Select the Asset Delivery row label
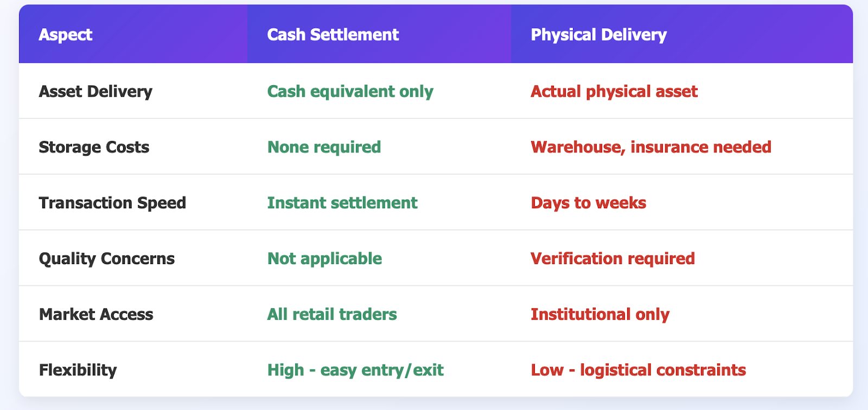Screen dimensions: 868x410 click(x=95, y=92)
